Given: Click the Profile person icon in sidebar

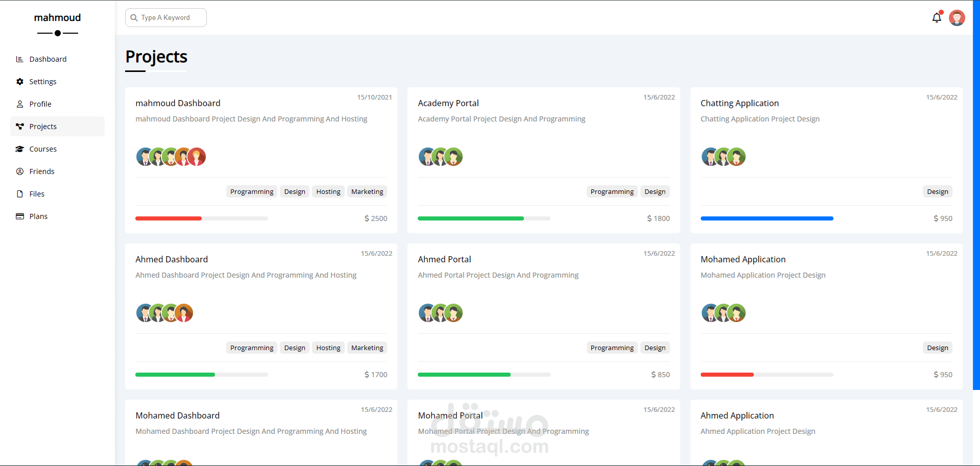Looking at the screenshot, I should [20, 104].
